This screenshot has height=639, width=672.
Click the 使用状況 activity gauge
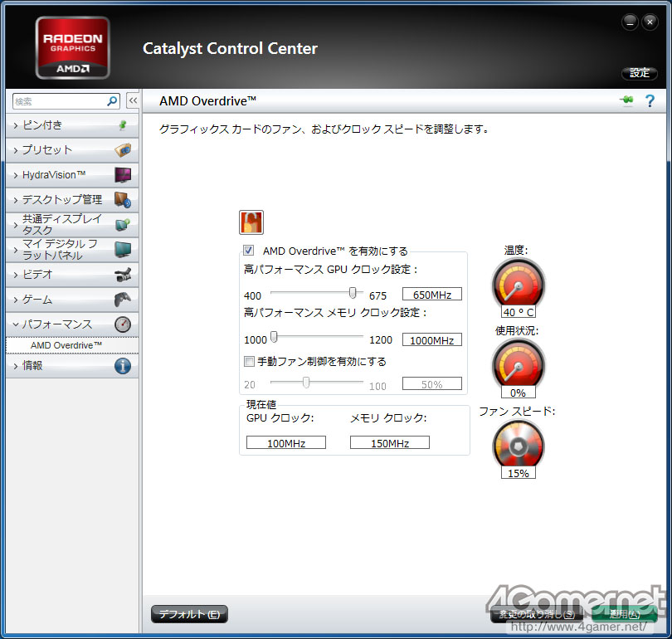coord(519,364)
